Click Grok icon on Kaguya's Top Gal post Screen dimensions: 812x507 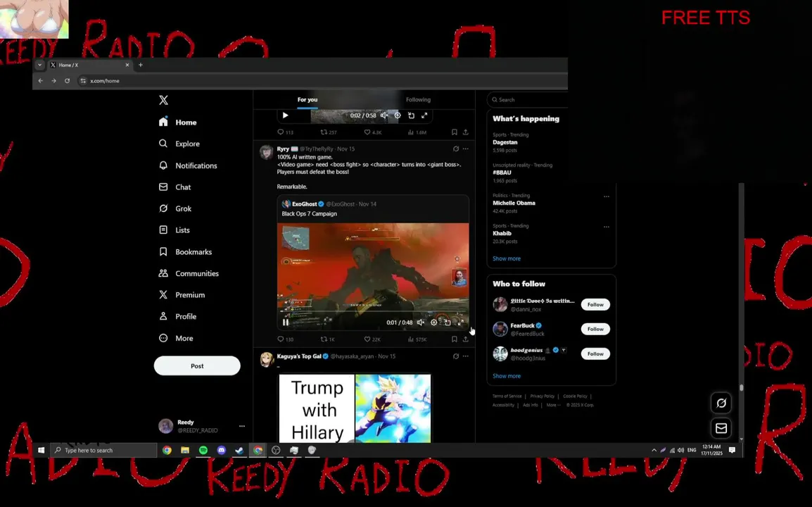coord(456,356)
